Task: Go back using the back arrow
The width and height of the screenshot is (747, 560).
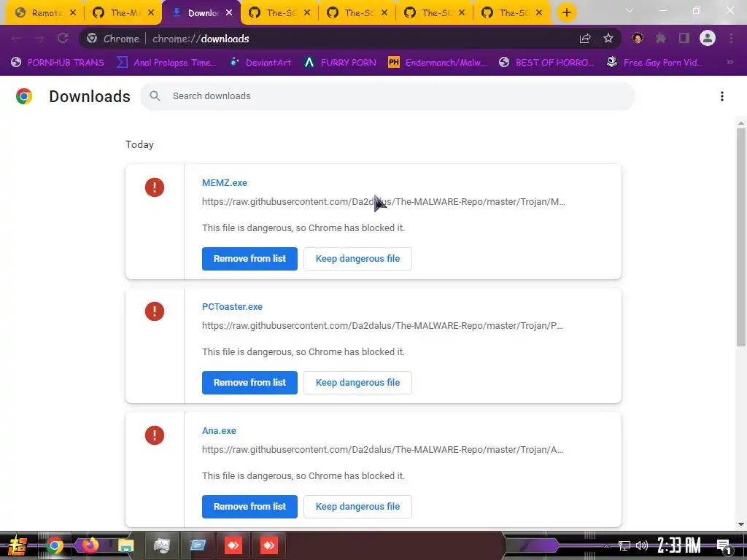Action: coord(16,39)
